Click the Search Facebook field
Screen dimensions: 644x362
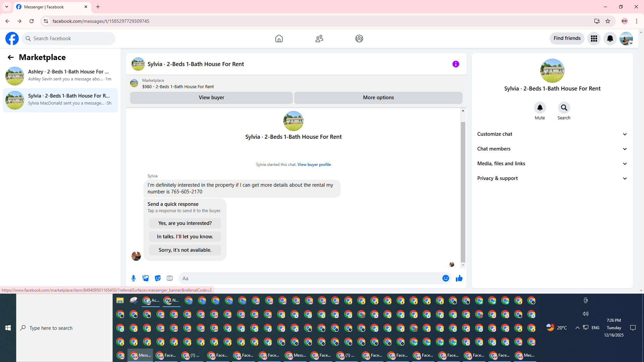pos(69,39)
